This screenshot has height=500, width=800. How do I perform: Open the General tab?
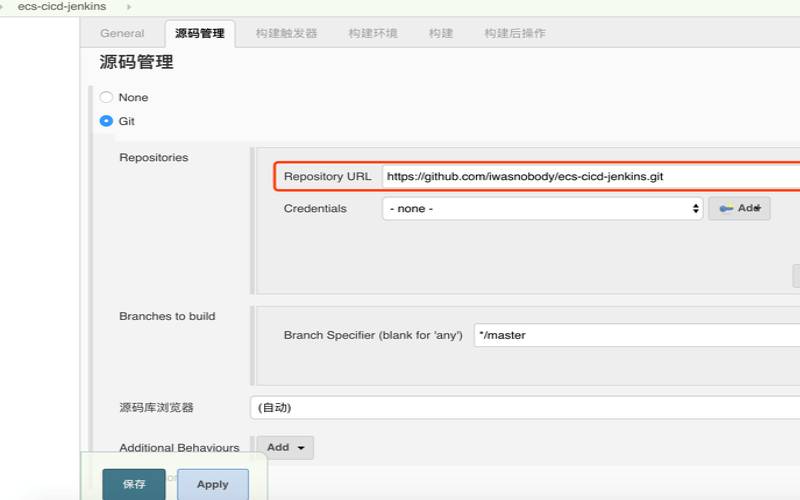point(122,33)
